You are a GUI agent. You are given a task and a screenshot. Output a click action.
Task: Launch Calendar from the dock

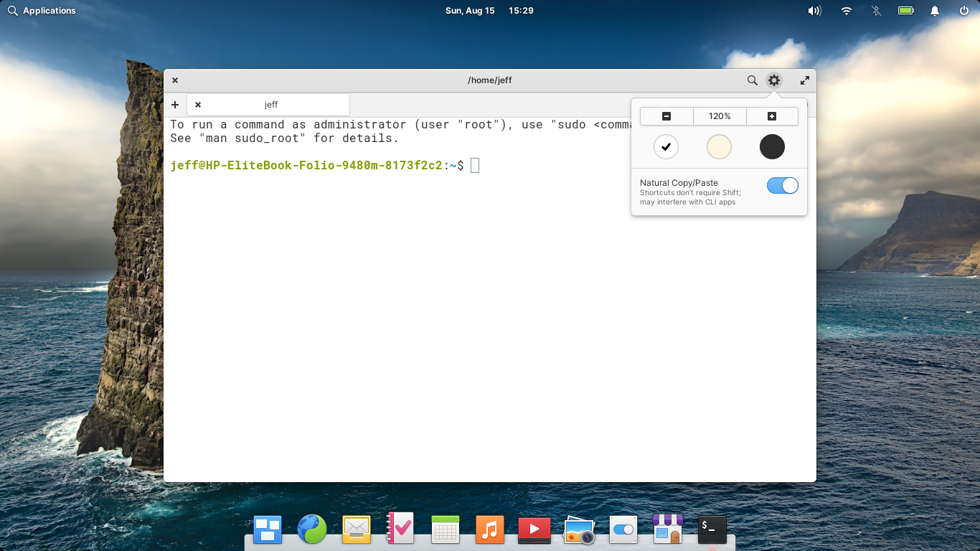click(x=445, y=529)
